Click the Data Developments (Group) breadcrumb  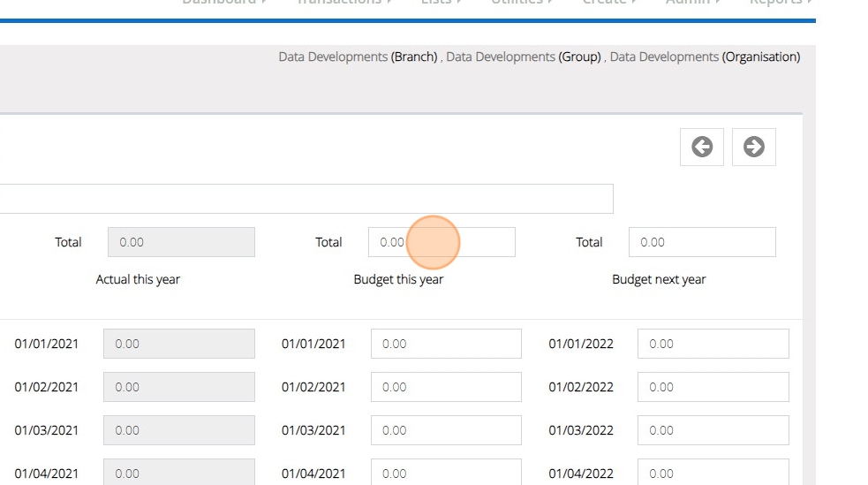[x=523, y=57]
